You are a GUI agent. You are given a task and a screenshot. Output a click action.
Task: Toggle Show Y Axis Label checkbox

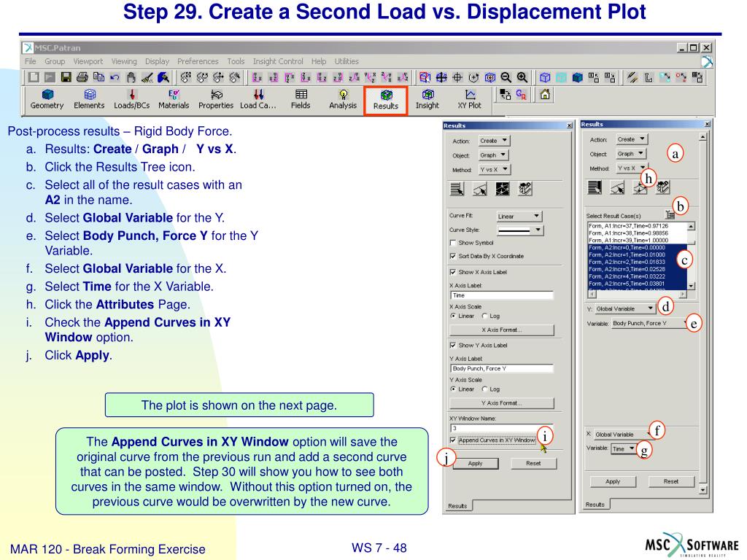point(453,345)
